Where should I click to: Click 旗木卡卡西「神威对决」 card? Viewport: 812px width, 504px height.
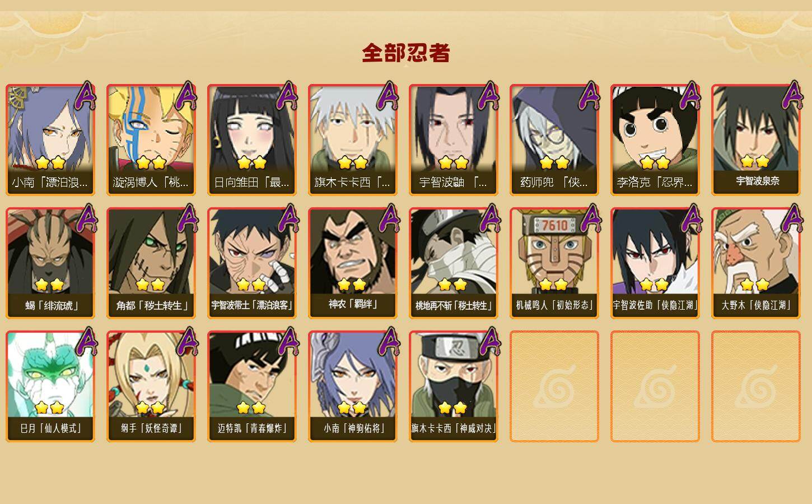point(454,386)
